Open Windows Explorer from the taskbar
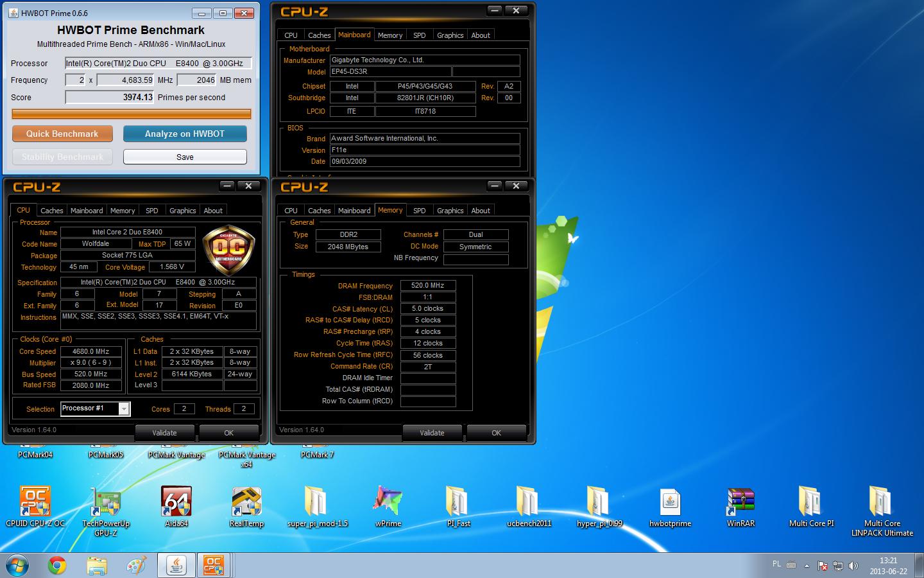This screenshot has height=578, width=924. pos(97,565)
